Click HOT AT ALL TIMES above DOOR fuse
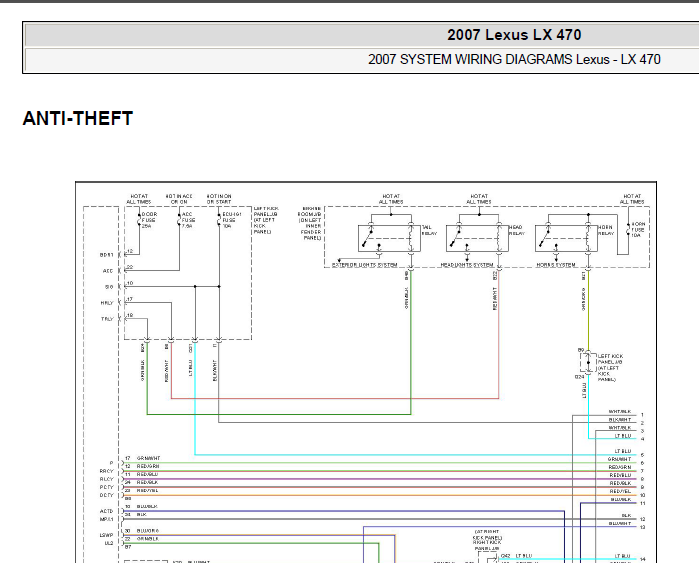This screenshot has height=563, width=699. click(x=139, y=199)
